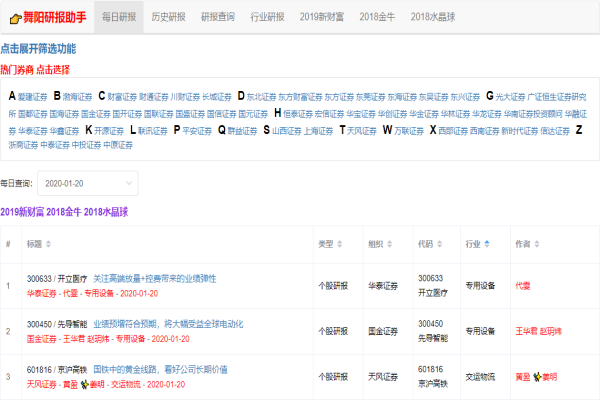Open the 每日研报 tab
The width and height of the screenshot is (600, 400).
(x=119, y=17)
